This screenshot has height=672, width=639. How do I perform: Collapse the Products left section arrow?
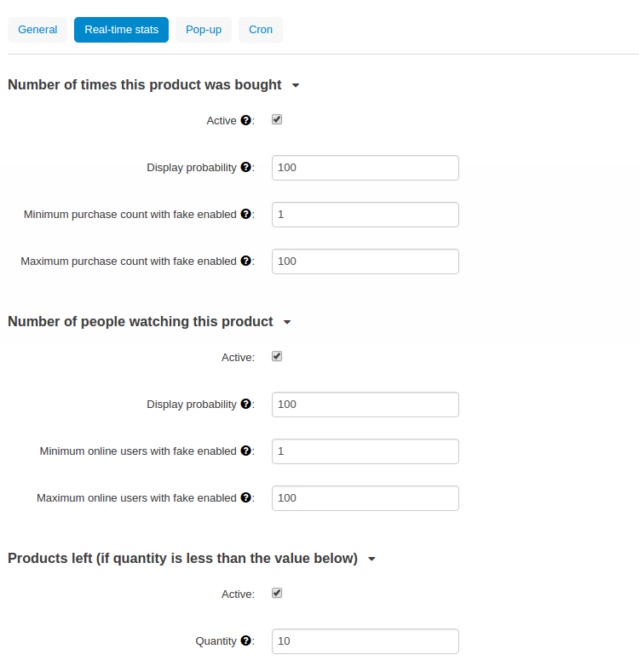point(371,559)
